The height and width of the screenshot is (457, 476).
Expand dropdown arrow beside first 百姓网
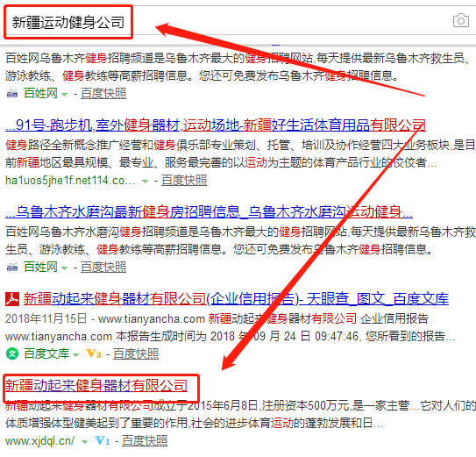pyautogui.click(x=64, y=94)
